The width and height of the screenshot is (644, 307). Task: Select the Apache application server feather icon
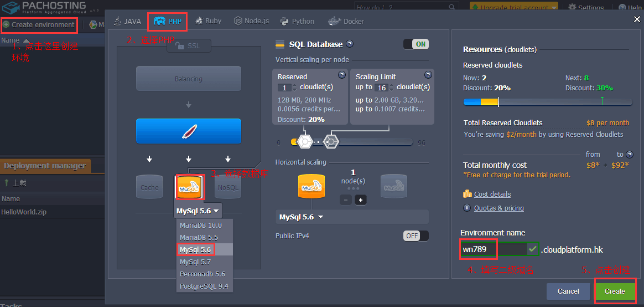[189, 131]
